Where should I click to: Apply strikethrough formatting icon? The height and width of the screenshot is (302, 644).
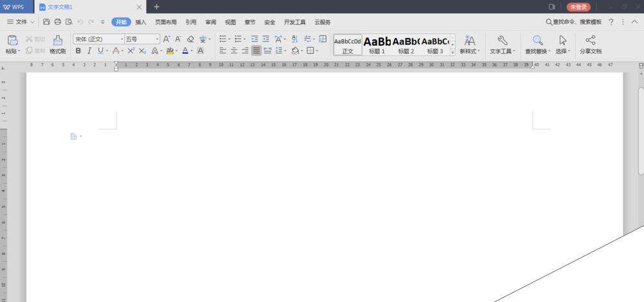tap(116, 51)
